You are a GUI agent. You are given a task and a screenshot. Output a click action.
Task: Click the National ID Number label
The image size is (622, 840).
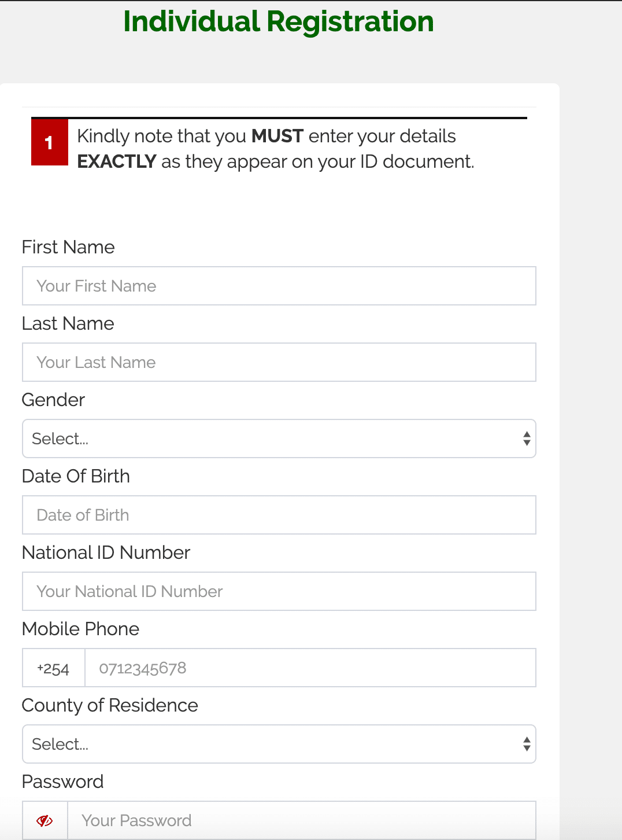pos(106,552)
